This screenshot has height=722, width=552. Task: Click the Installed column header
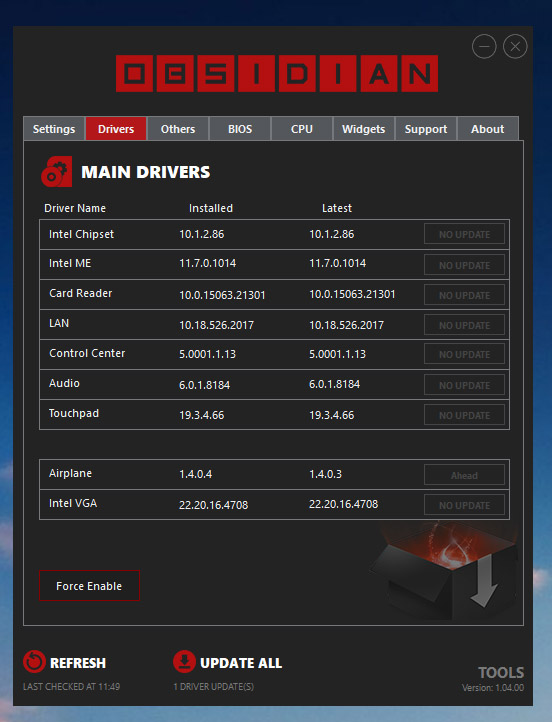point(211,208)
